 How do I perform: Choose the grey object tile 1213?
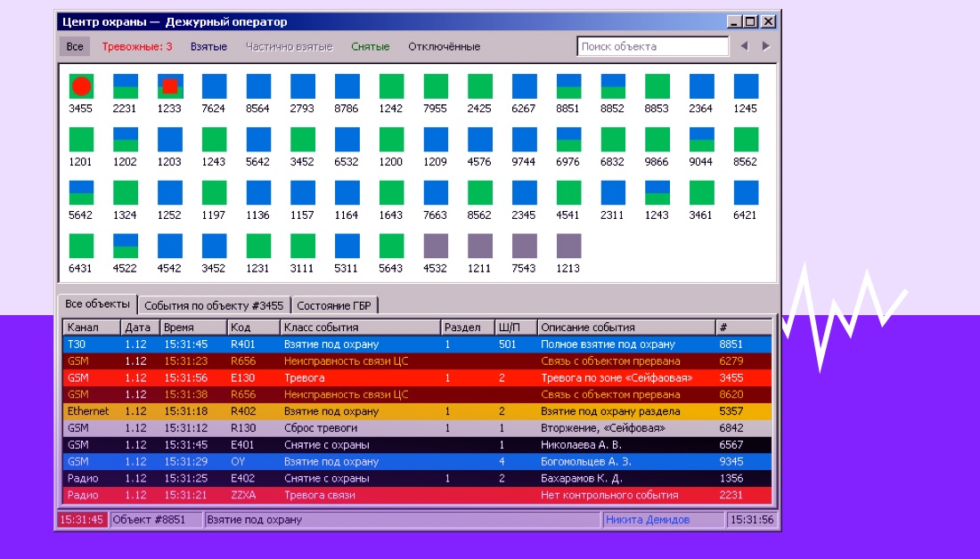coord(568,246)
